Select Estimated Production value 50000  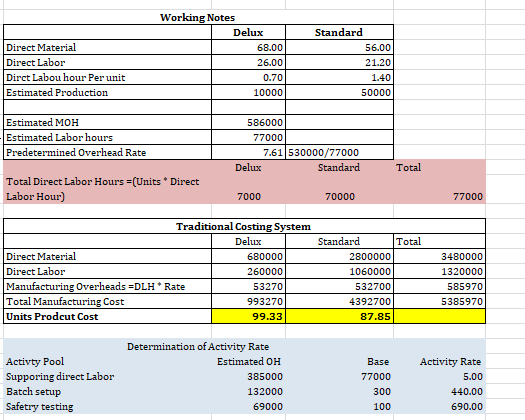tap(376, 93)
